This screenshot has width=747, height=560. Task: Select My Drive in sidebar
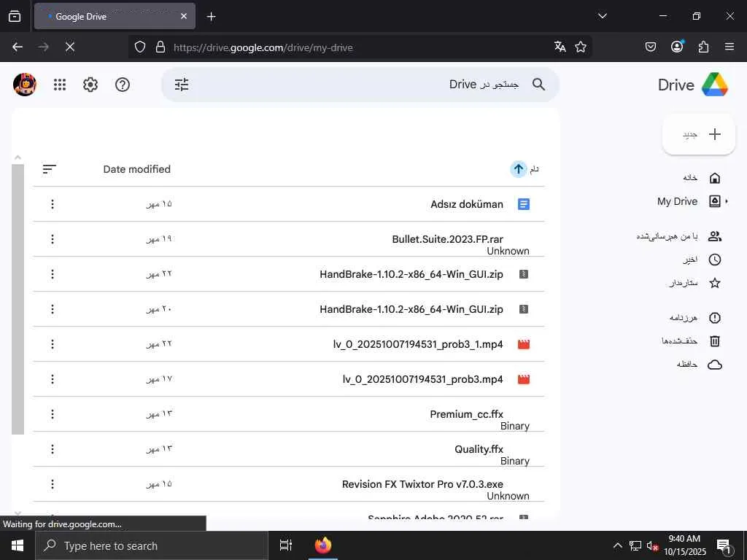click(x=689, y=201)
